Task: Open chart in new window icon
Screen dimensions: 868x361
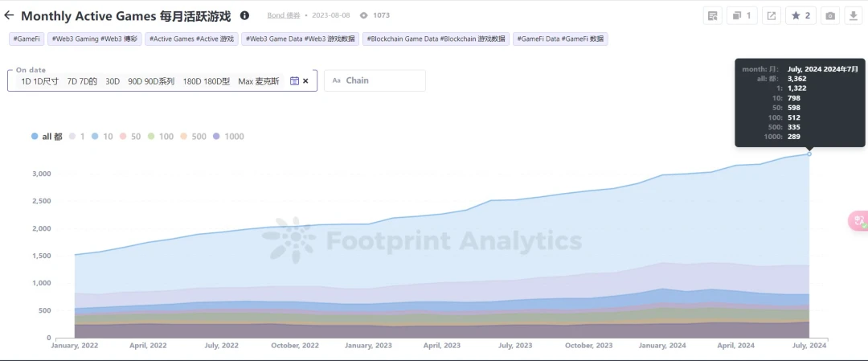Action: click(771, 15)
